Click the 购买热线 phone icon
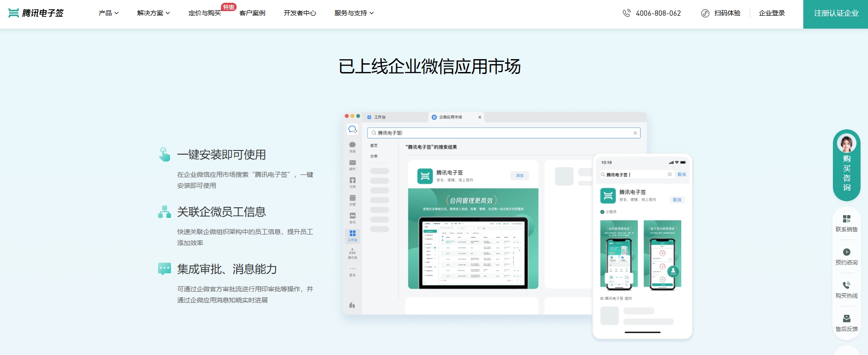The image size is (868, 355). [846, 285]
